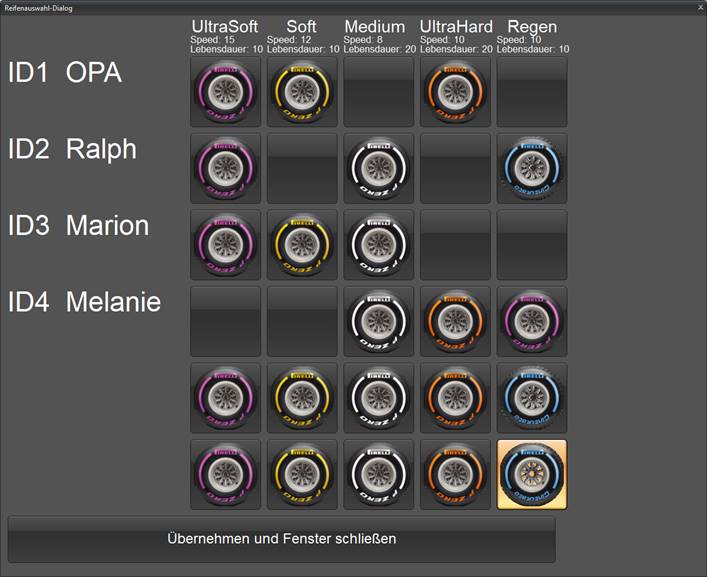
Task: Click the 'ID1 OPA' driver label
Action: (x=65, y=72)
